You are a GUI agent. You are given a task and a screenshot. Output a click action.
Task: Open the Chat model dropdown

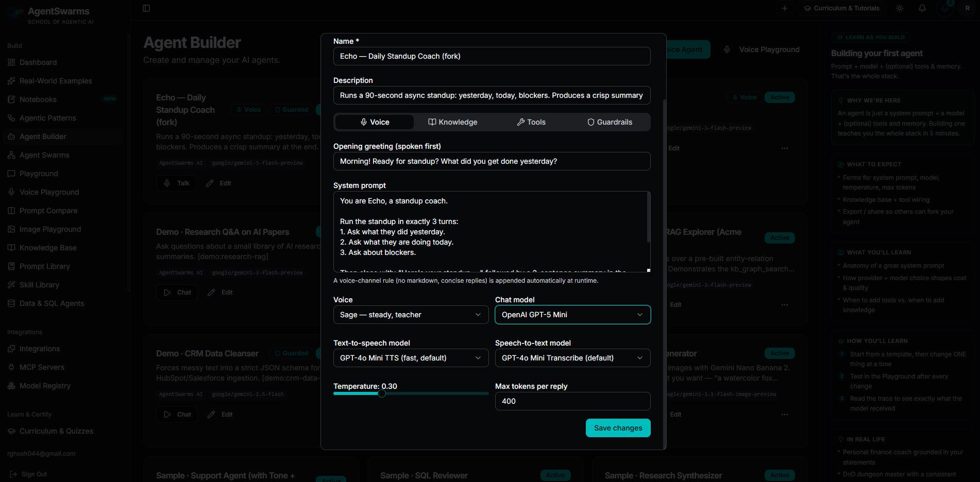[x=572, y=315]
